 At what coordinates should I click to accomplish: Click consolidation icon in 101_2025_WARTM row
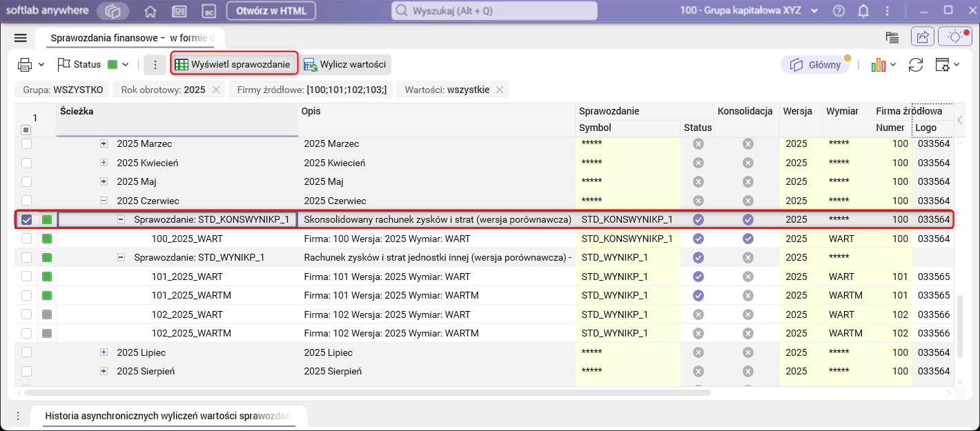coord(747,295)
